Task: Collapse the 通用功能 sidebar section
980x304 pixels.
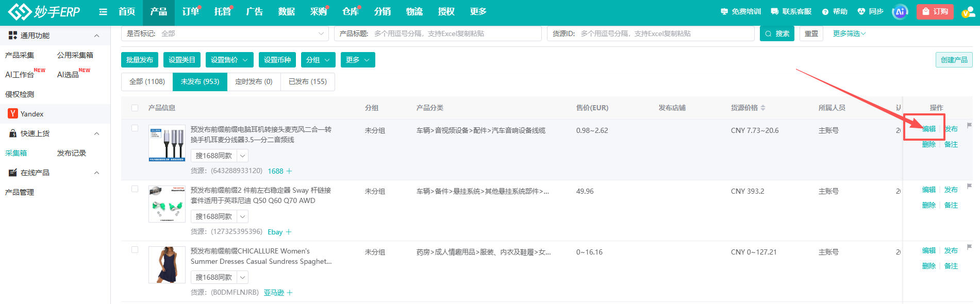Action: coord(96,36)
